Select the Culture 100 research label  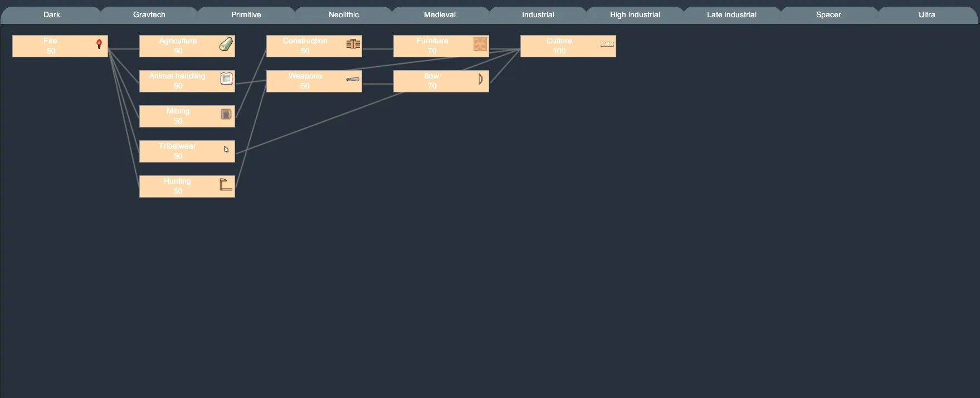559,46
